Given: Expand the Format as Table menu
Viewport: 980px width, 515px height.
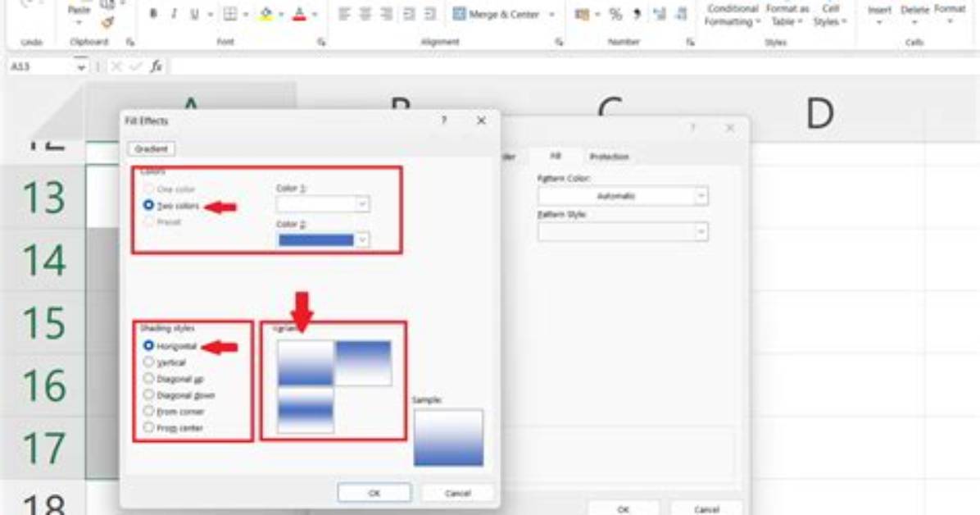Looking at the screenshot, I should [x=787, y=15].
